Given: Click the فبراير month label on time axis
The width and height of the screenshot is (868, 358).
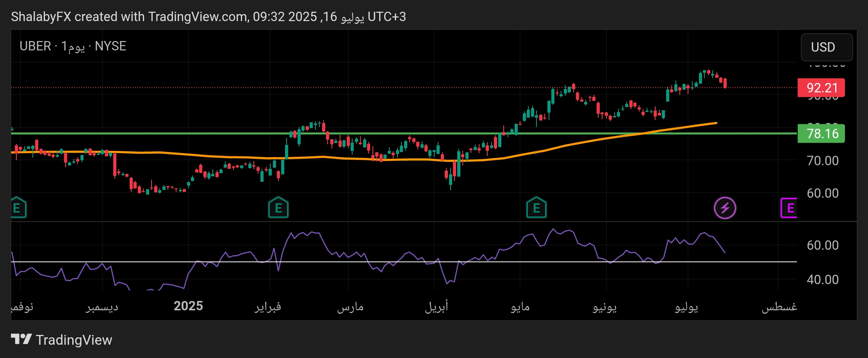Looking at the screenshot, I should point(268,307).
